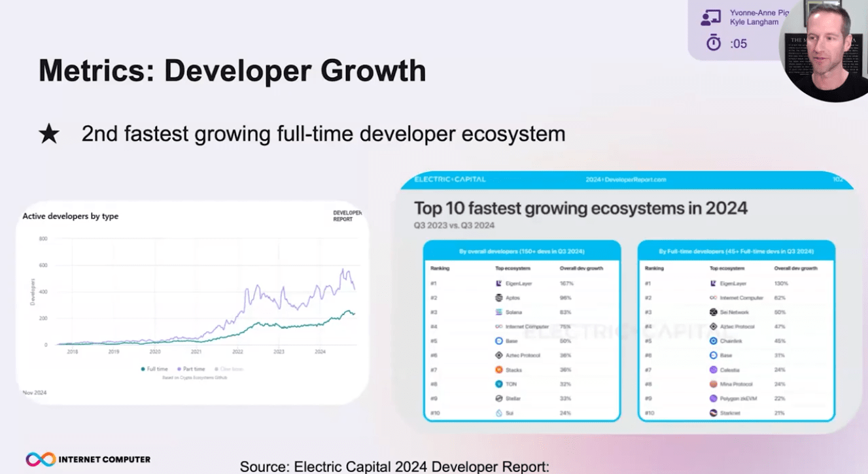
Task: Click the EigenLayer logo in overall developers table
Action: coord(499,283)
